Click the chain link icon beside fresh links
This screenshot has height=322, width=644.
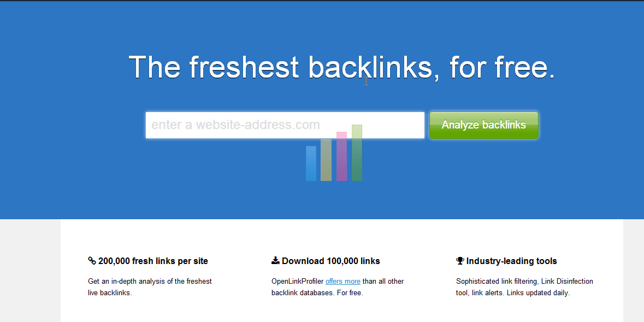pyautogui.click(x=92, y=261)
